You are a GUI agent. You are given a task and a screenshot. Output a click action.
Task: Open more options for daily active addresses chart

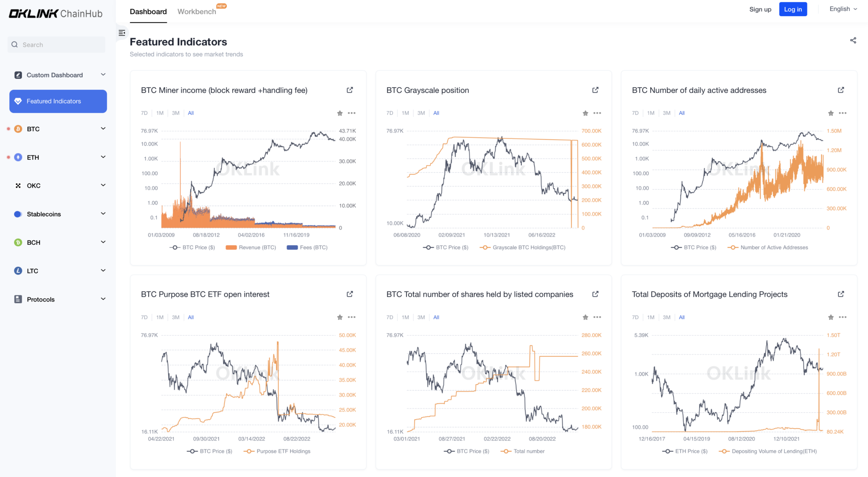tap(843, 113)
